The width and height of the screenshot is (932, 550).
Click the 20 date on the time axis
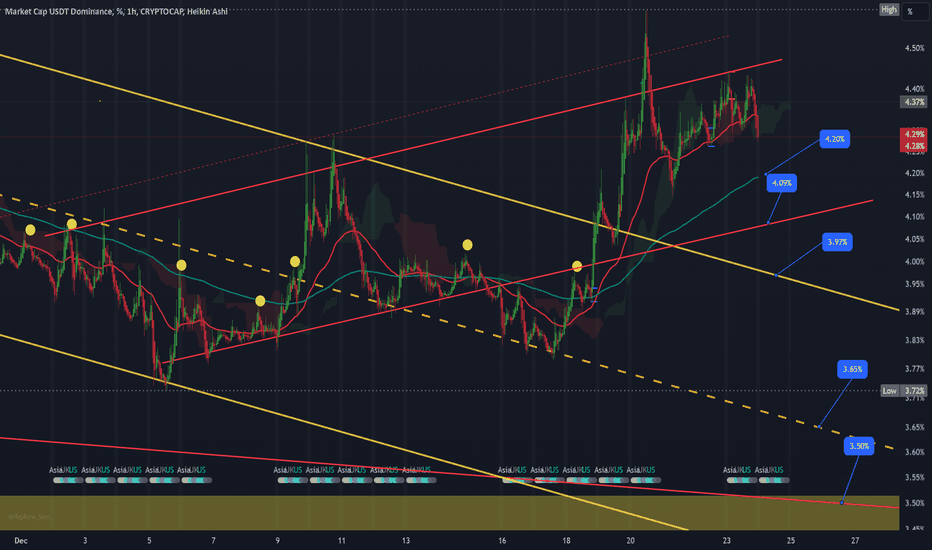pyautogui.click(x=631, y=540)
